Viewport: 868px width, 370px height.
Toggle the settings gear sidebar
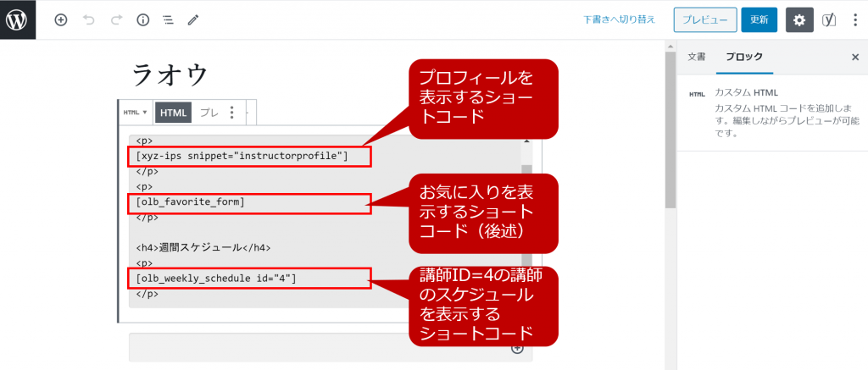pyautogui.click(x=799, y=20)
